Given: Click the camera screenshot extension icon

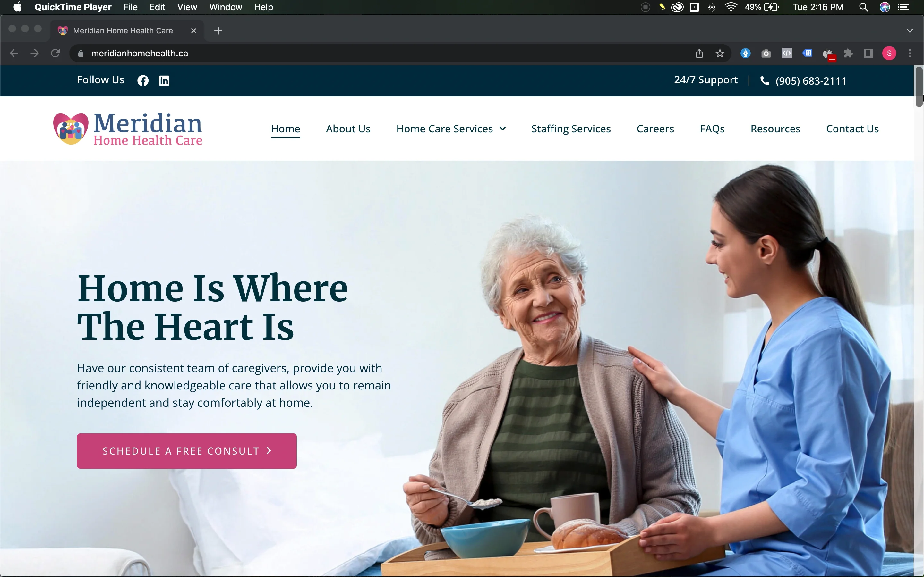Looking at the screenshot, I should click(x=766, y=54).
